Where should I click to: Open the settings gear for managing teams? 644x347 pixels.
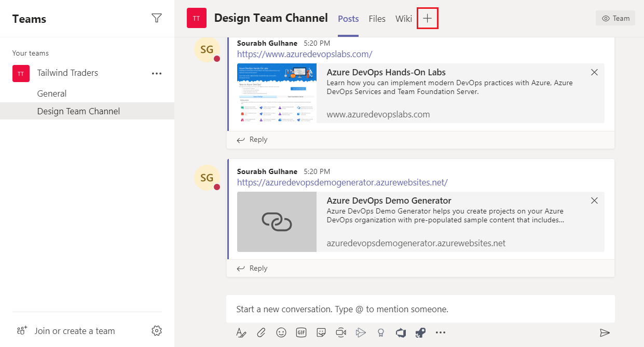pos(157,330)
